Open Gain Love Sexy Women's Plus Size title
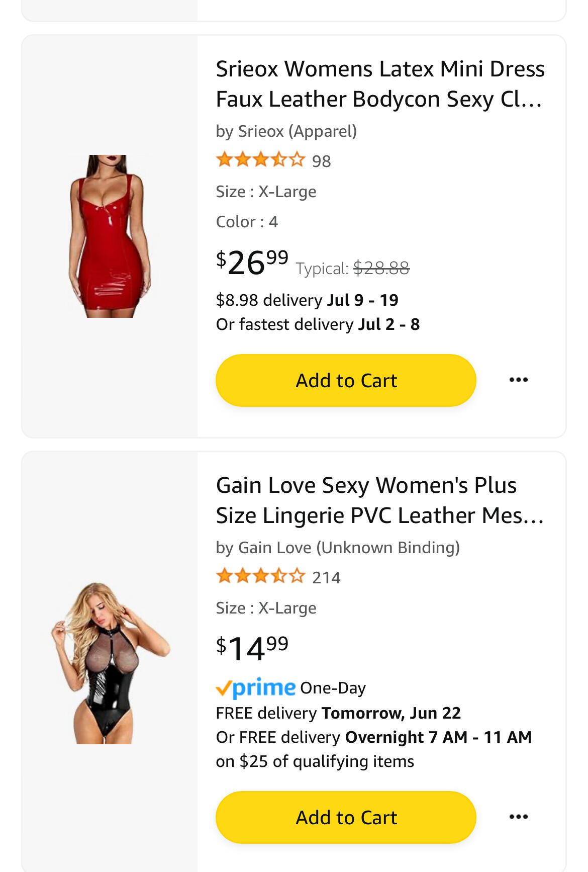Screen dimensions: 588x872 point(380,500)
